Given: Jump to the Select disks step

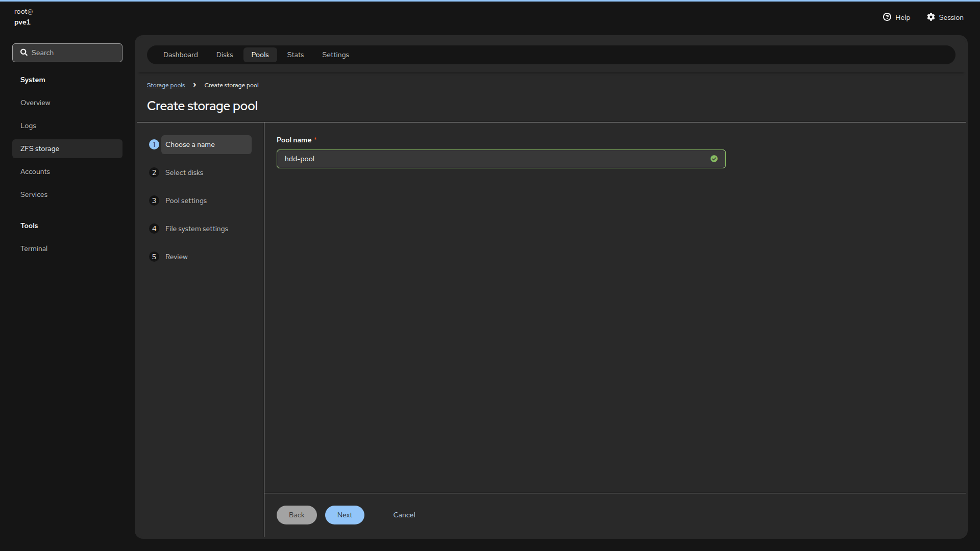Looking at the screenshot, I should pyautogui.click(x=184, y=173).
